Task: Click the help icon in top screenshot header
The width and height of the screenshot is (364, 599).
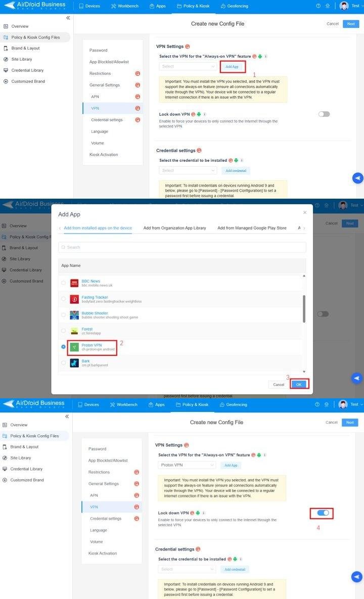Action: point(318,6)
